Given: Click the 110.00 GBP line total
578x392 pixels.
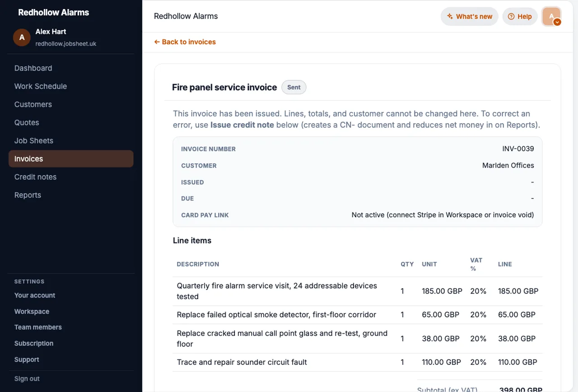Looking at the screenshot, I should click(x=517, y=362).
